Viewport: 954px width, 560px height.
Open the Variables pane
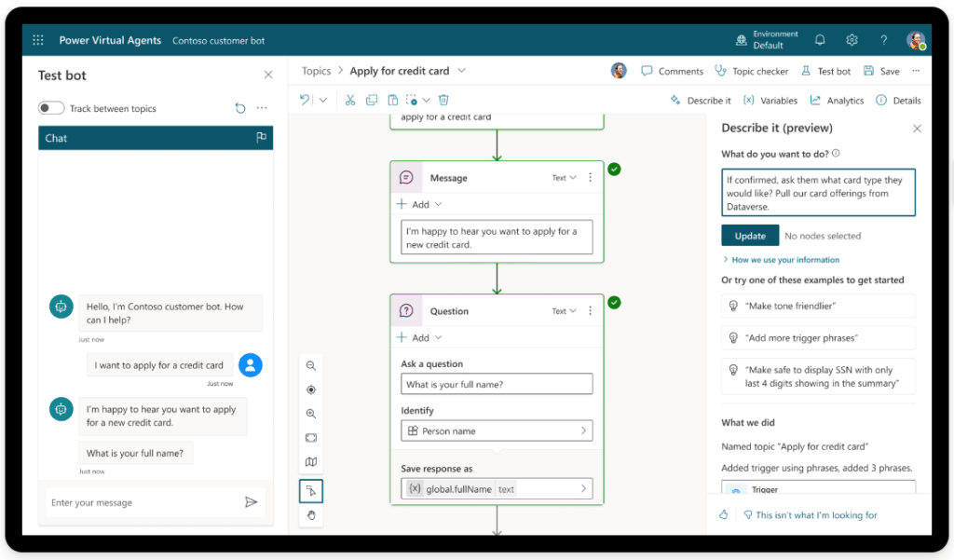[x=770, y=101]
